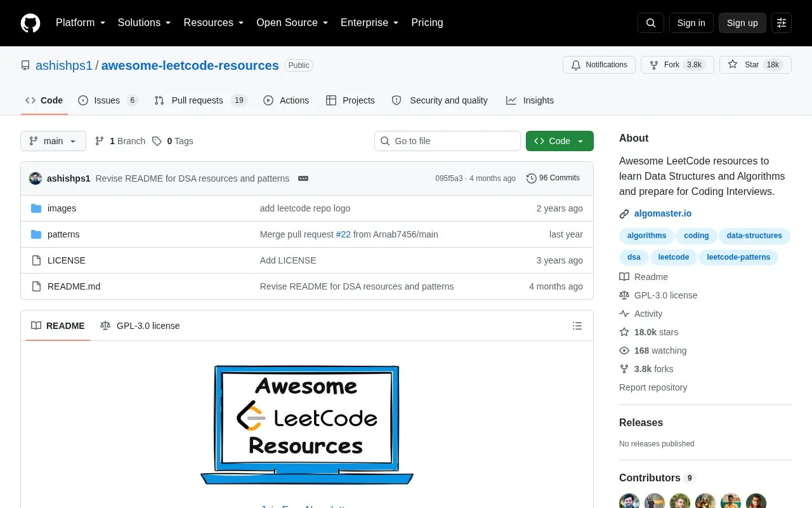Switch to the Pull requests tab
This screenshot has height=508, width=812.
(x=200, y=100)
